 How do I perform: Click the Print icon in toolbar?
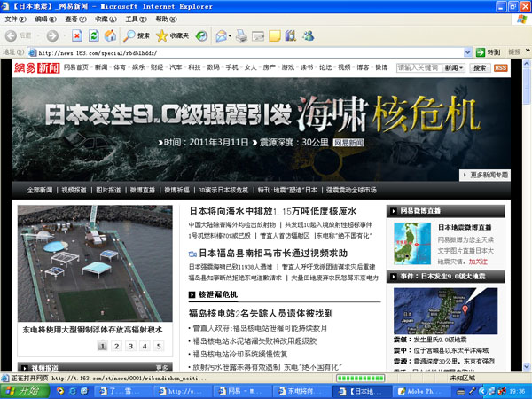(x=241, y=35)
